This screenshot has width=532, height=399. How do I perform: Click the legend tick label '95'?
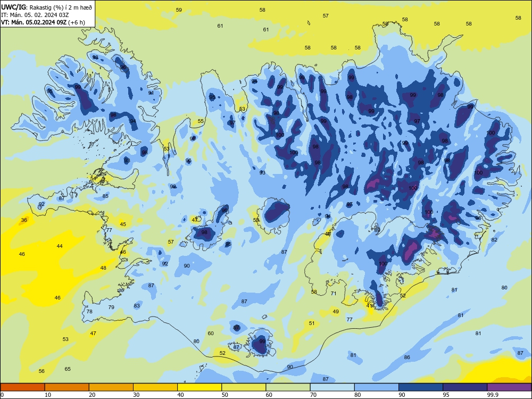(446, 395)
